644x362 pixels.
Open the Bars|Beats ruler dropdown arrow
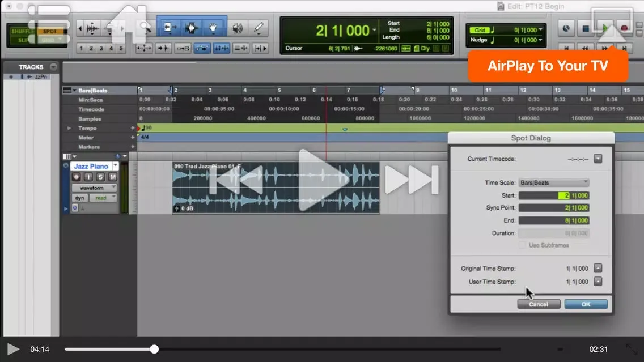74,90
